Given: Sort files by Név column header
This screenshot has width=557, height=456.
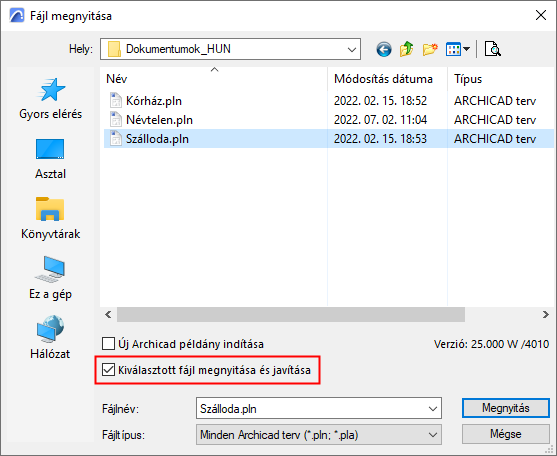Looking at the screenshot, I should (214, 78).
